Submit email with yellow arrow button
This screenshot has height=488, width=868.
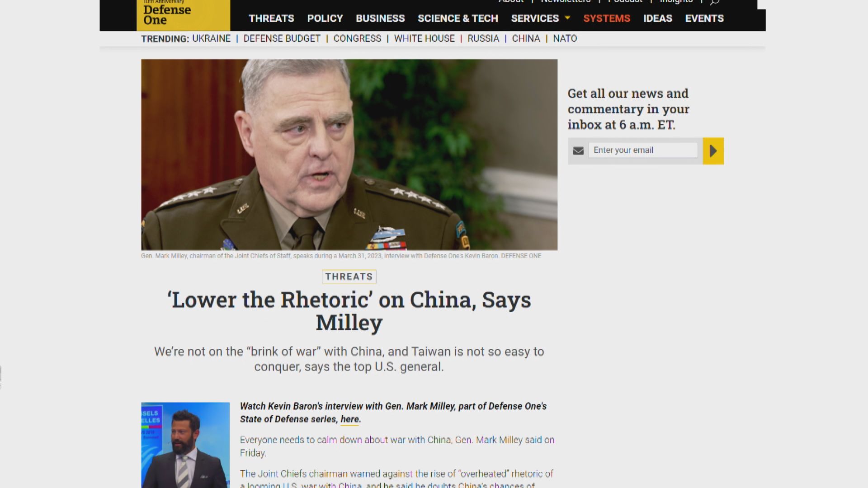[x=713, y=151]
